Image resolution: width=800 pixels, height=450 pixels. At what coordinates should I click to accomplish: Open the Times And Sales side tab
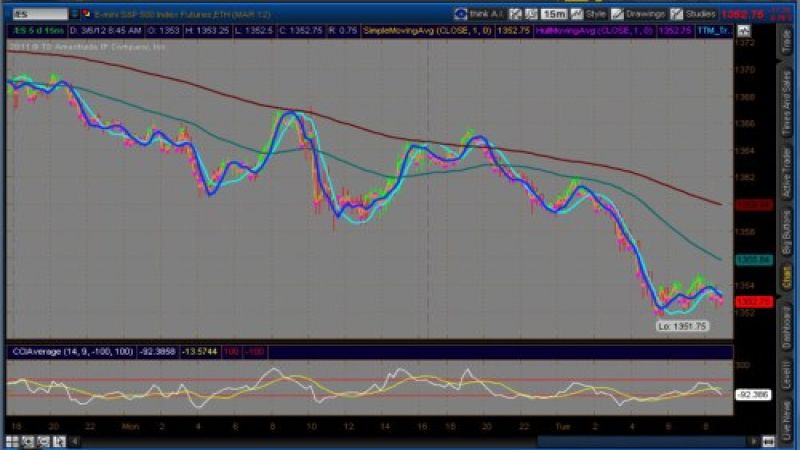click(787, 102)
